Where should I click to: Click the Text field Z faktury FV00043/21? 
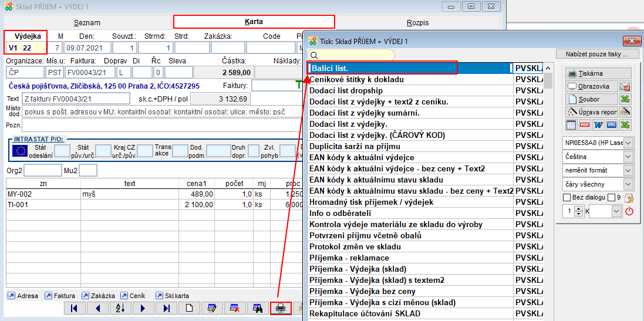pyautogui.click(x=76, y=99)
